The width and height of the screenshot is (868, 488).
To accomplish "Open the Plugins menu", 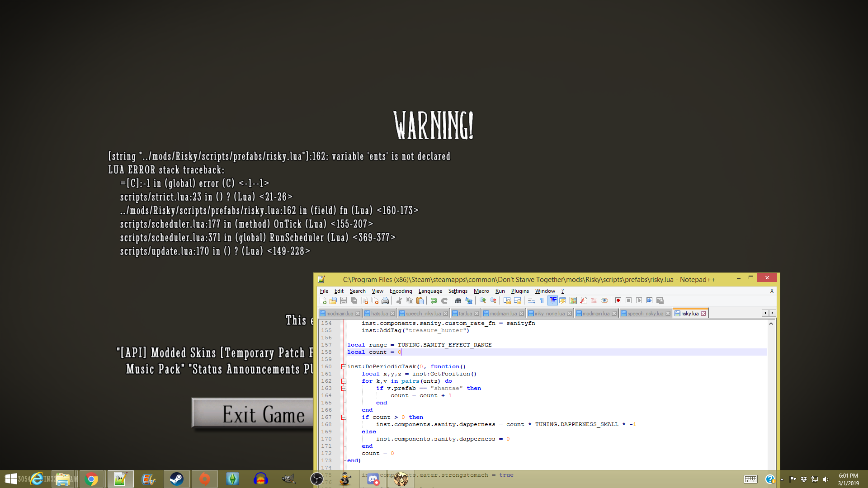I will 520,291.
